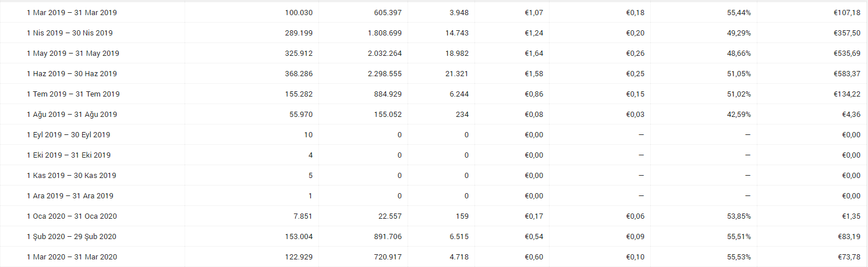Select the 1 Eyl 2019 – 30 Eyl 2019 row
Viewport: 868px width, 267px height.
434,134
